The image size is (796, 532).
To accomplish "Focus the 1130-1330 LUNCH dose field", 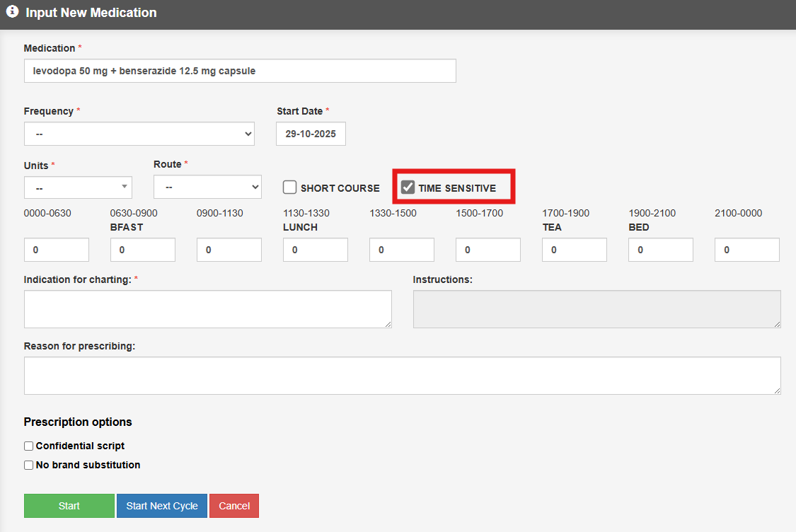I will tap(316, 250).
